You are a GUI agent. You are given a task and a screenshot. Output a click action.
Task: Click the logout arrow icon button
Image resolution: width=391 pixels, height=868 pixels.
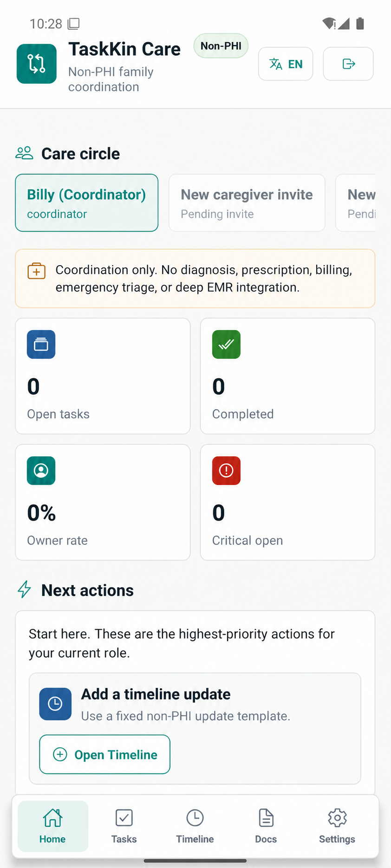coord(348,64)
